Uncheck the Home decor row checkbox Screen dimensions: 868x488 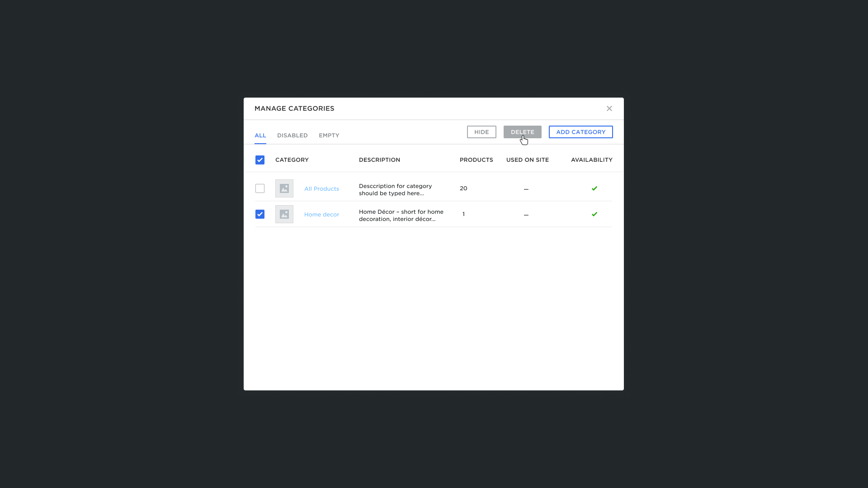tap(259, 214)
